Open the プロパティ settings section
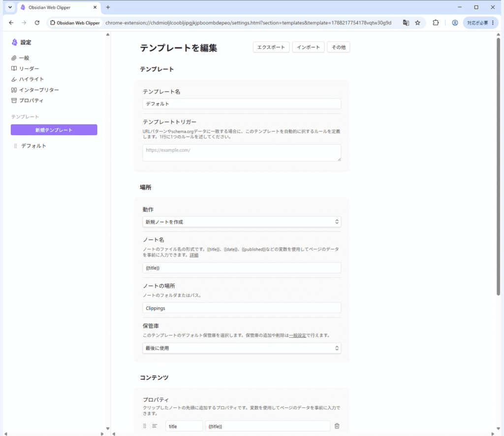This screenshot has width=504, height=436. (x=27, y=101)
